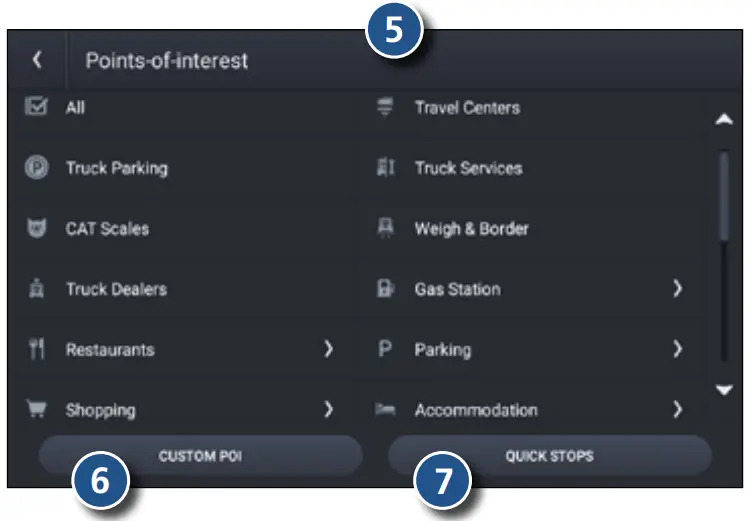Click the vertical scrollbar thumb
The width and height of the screenshot is (753, 521).
(724, 195)
